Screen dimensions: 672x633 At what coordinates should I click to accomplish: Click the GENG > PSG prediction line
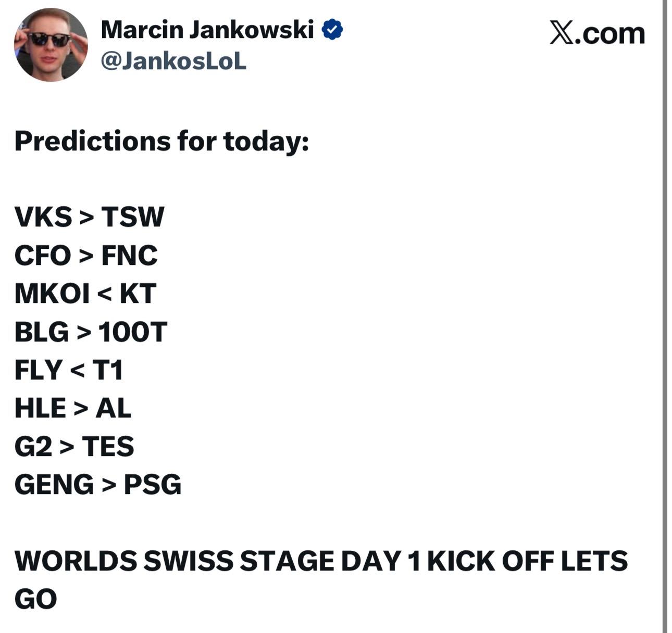point(98,485)
